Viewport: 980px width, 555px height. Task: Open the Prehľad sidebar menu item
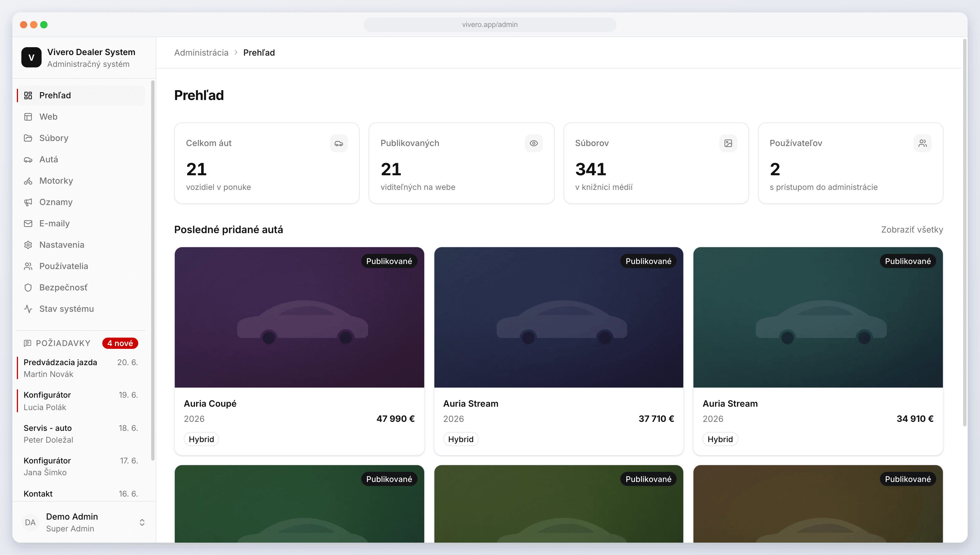point(81,95)
